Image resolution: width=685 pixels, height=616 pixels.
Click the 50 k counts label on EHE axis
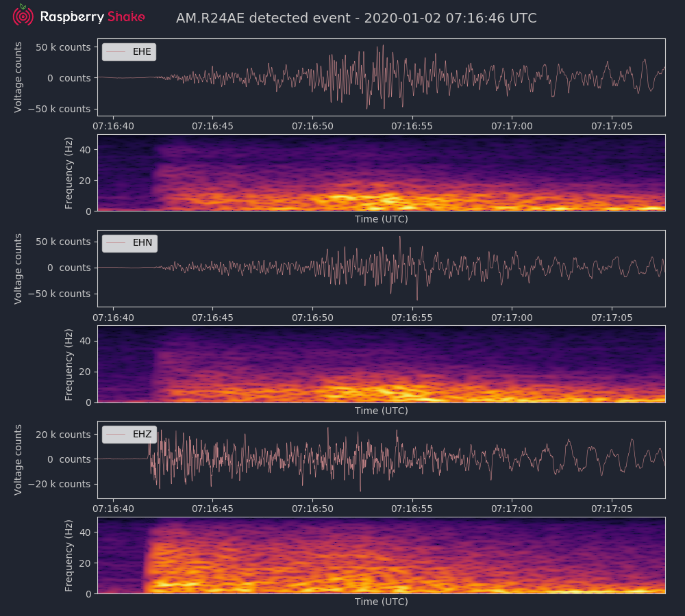pos(63,47)
